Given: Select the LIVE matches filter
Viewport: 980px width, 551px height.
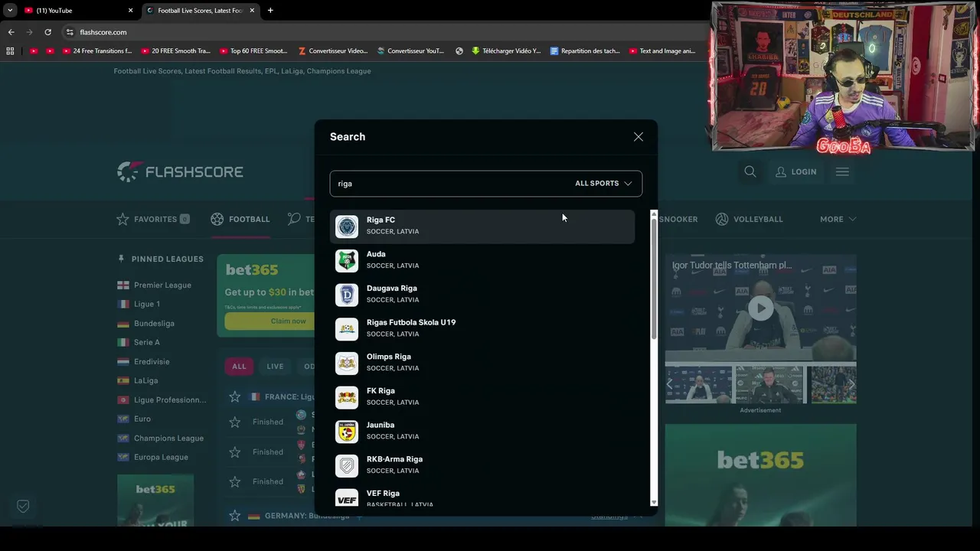Looking at the screenshot, I should point(275,367).
